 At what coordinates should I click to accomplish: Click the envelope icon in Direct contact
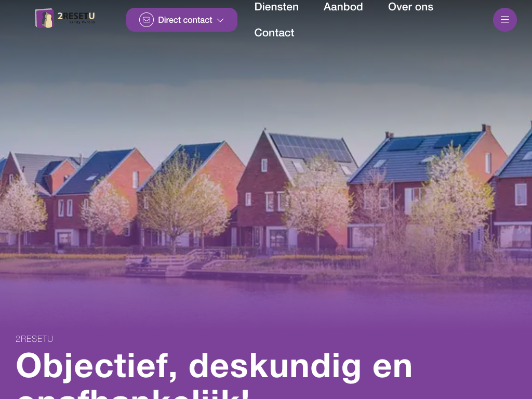(146, 20)
